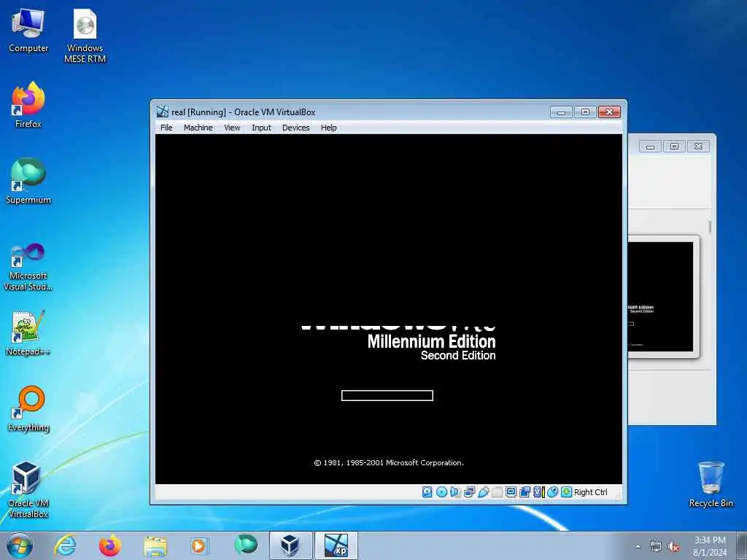Click the CPU virtualization indicator with V

pyautogui.click(x=538, y=492)
